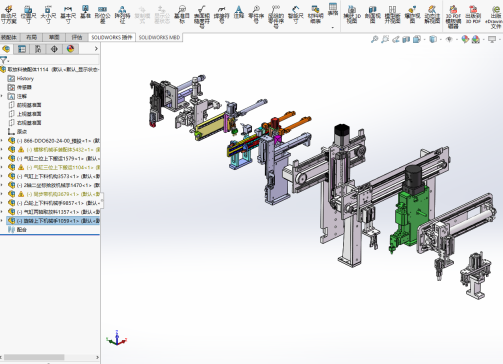This screenshot has height=364, width=503.
Task: Open the PropertyManager panel tab
Action: tap(22, 49)
